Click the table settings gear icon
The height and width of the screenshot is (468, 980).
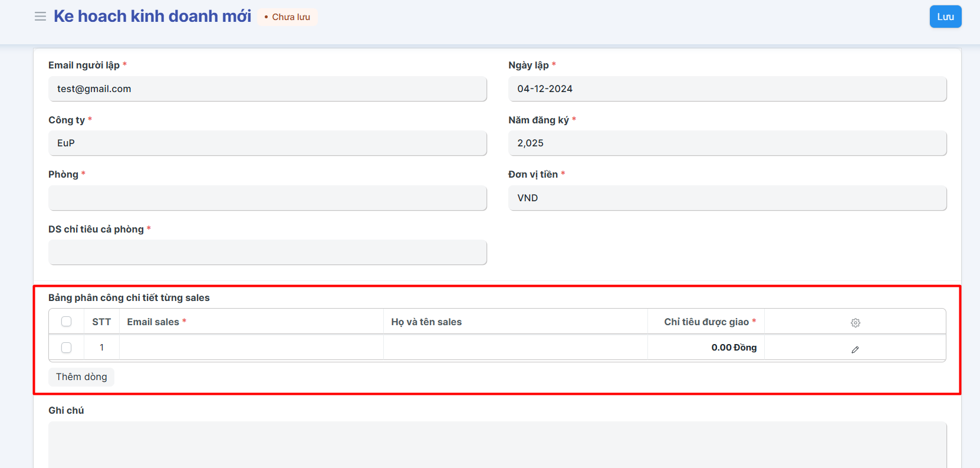[855, 323]
